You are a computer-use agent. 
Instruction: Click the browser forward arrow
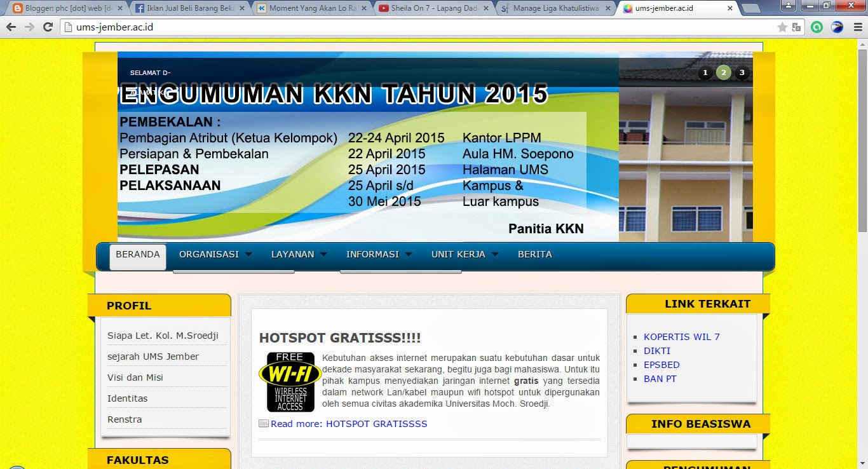(29, 27)
